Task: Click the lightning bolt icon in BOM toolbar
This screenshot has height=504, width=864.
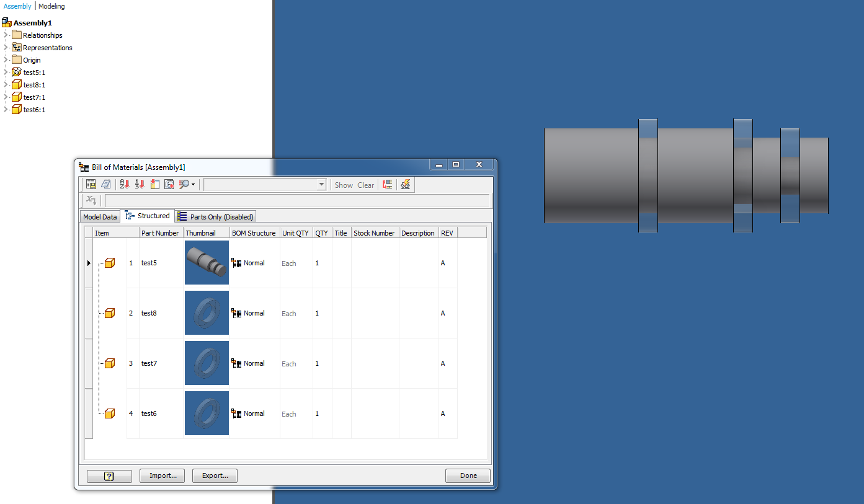Action: coord(406,184)
